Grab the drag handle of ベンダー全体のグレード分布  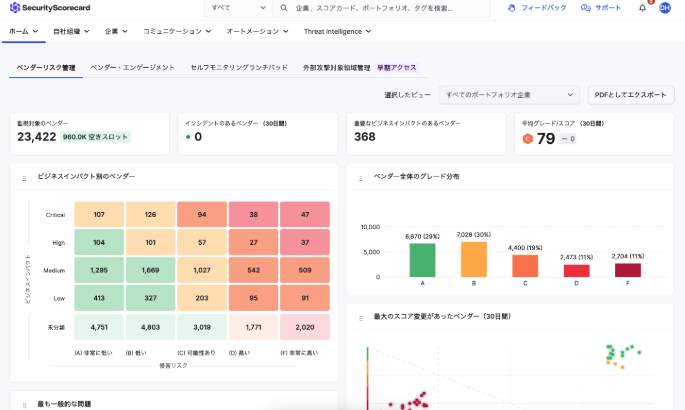pyautogui.click(x=360, y=178)
